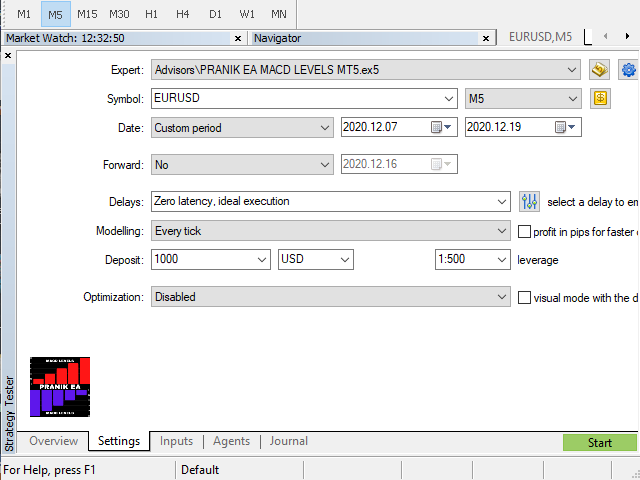
Task: Open calendar picker for end date 2020.12.19
Action: (x=561, y=128)
